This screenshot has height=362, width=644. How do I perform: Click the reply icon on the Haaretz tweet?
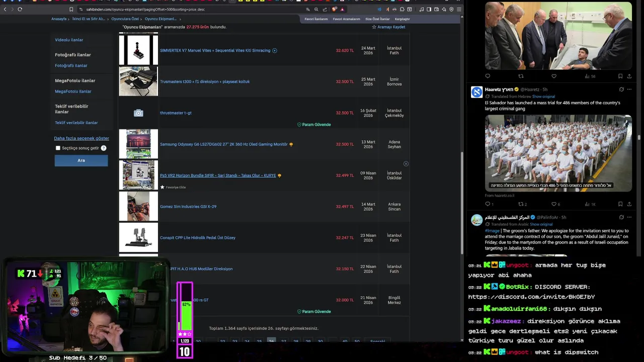488,204
